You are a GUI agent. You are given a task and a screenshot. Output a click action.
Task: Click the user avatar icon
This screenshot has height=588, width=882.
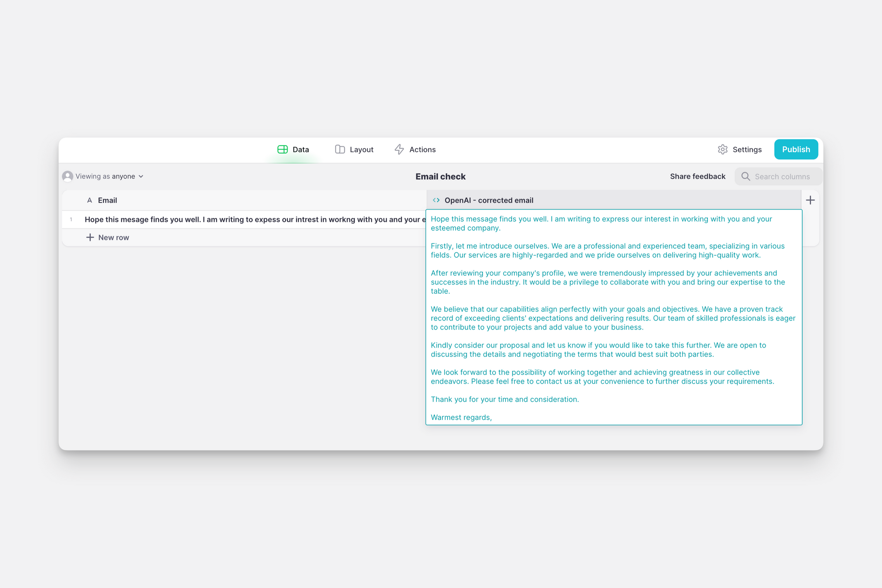coord(67,176)
